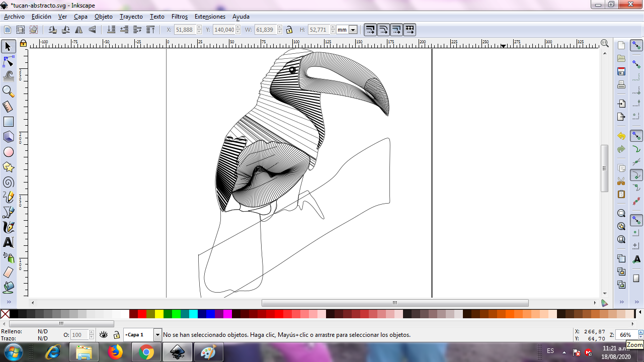
Task: Select the Ellipse circle tool
Action: pos(8,152)
